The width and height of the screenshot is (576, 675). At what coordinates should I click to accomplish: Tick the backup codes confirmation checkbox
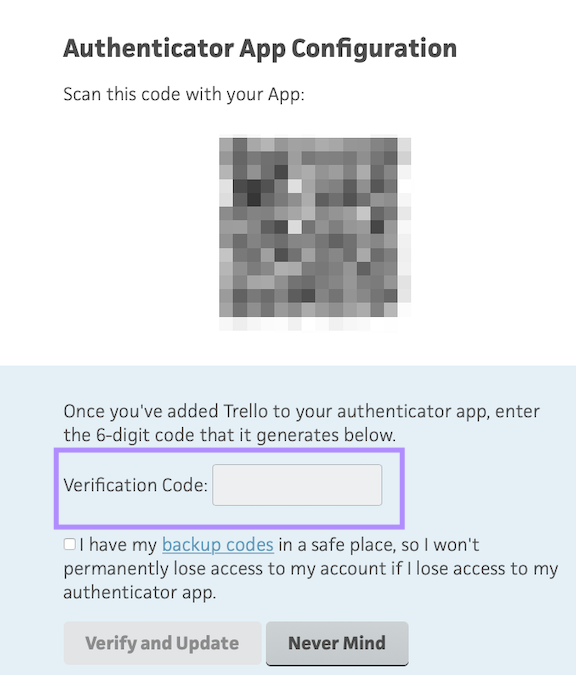[70, 544]
